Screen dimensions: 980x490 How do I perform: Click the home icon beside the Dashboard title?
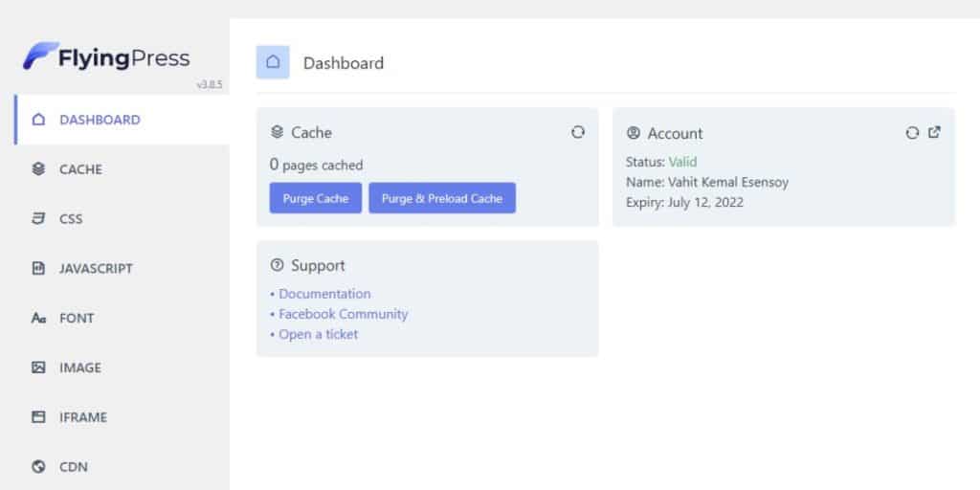point(273,62)
